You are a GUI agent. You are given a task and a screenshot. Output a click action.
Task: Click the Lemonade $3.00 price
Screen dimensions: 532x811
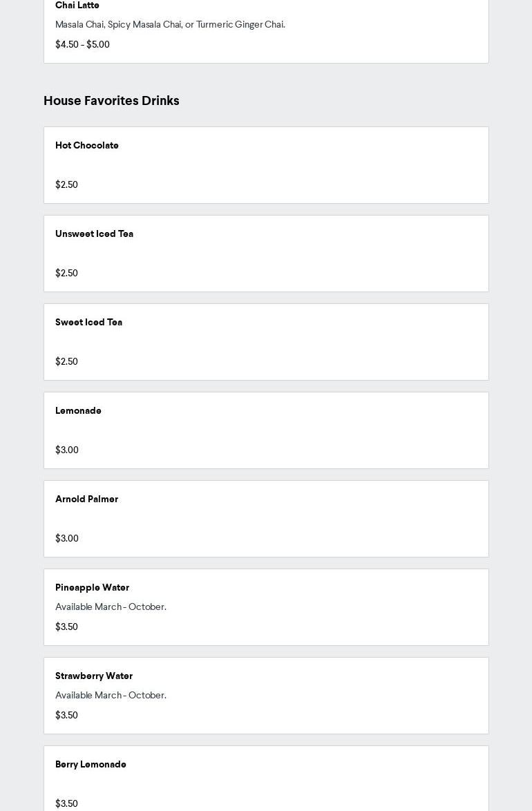[67, 450]
